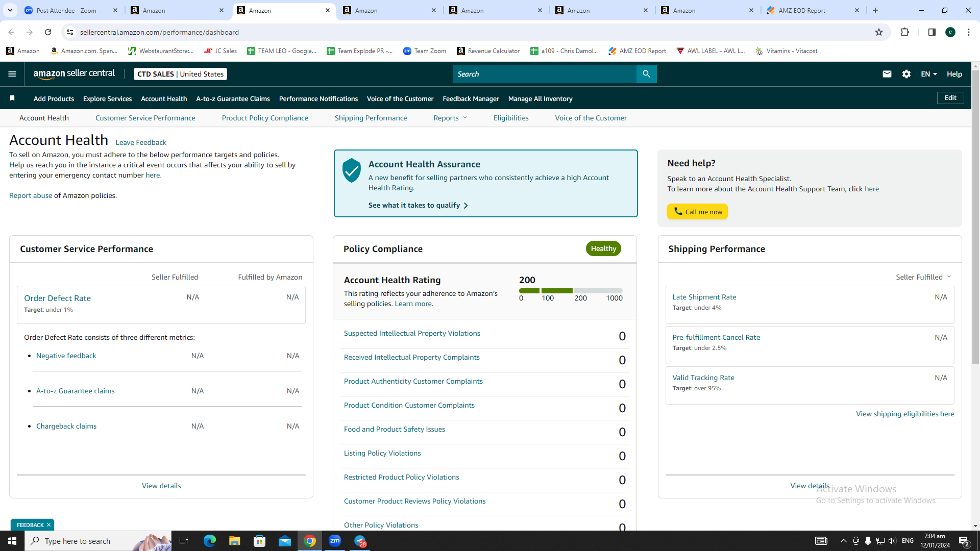Open Performance Notifications menu item
Screen dimensions: 980x551
(318, 98)
